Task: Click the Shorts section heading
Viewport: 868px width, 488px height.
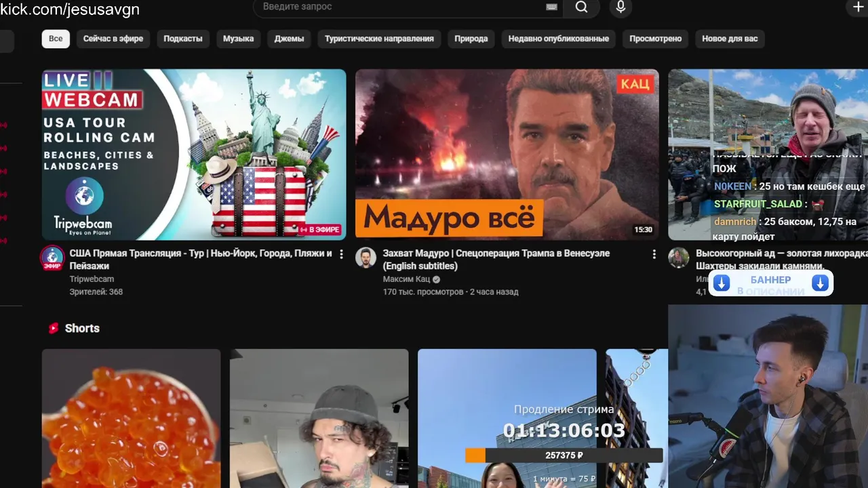Action: (x=82, y=328)
